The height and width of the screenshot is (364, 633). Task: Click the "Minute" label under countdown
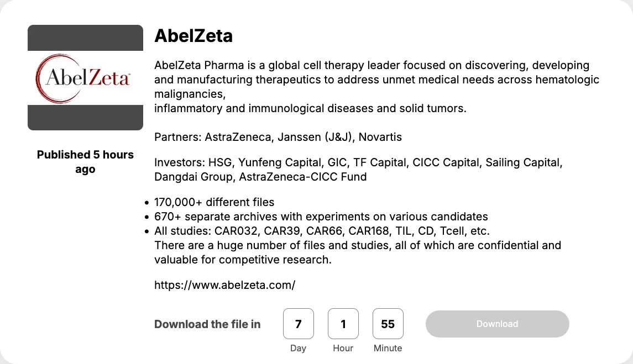[x=388, y=349]
